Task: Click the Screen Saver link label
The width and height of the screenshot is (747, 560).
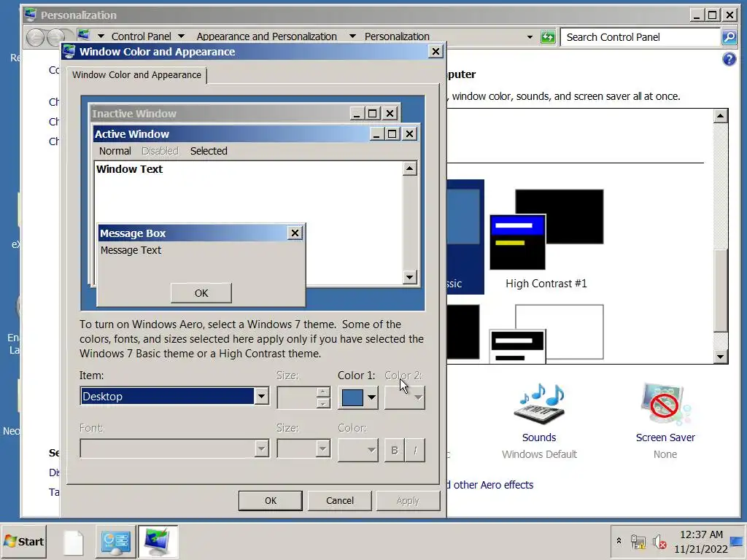Action: tap(665, 437)
